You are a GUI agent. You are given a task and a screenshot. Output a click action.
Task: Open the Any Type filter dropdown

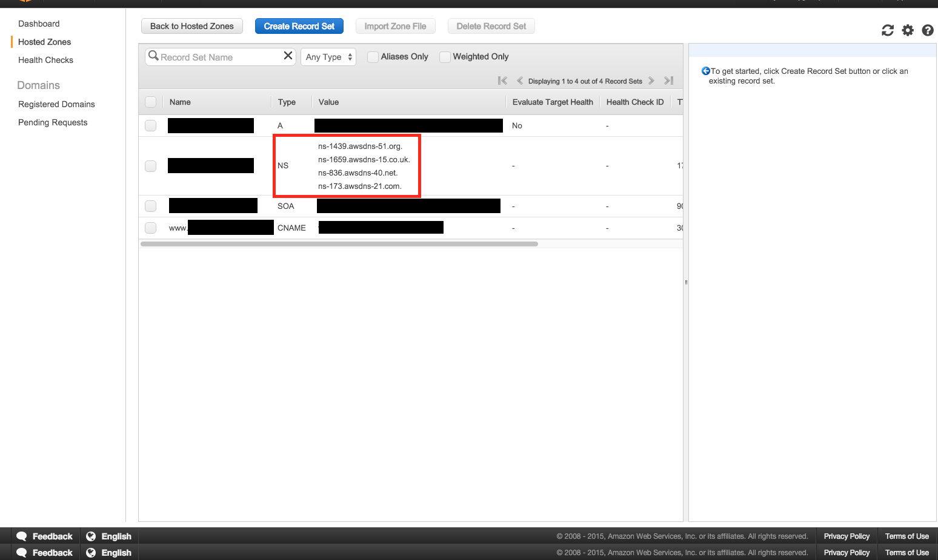pyautogui.click(x=328, y=57)
